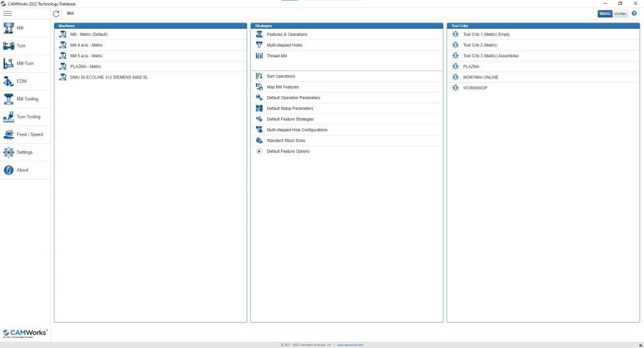The width and height of the screenshot is (644, 348).
Task: Select the Mill-Turn icon in sidebar
Action: point(9,63)
